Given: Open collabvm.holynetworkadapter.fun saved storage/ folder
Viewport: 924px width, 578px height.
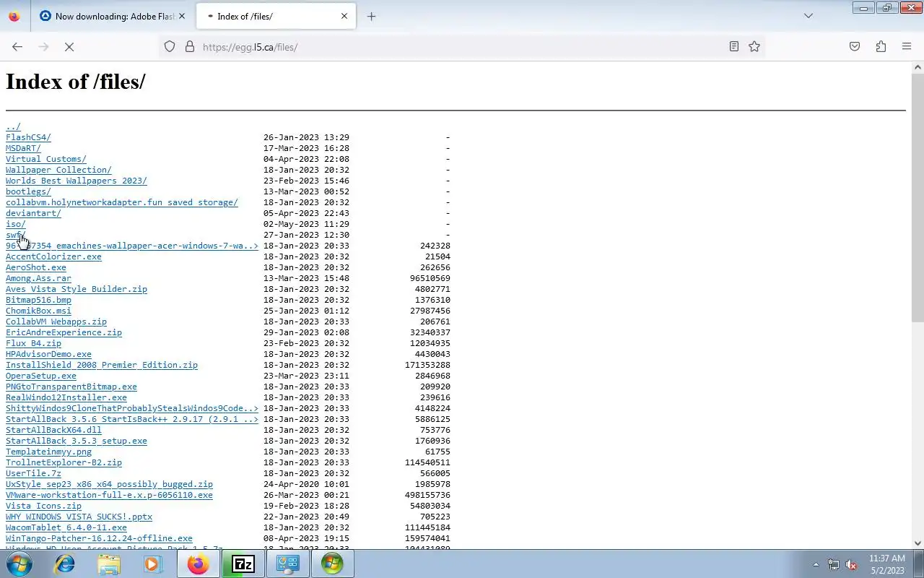Looking at the screenshot, I should [122, 202].
